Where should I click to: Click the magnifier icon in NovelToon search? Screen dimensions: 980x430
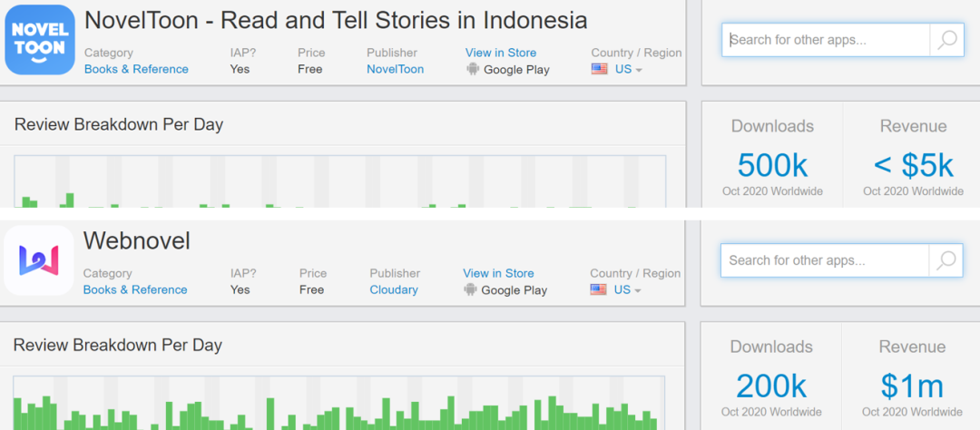[947, 40]
